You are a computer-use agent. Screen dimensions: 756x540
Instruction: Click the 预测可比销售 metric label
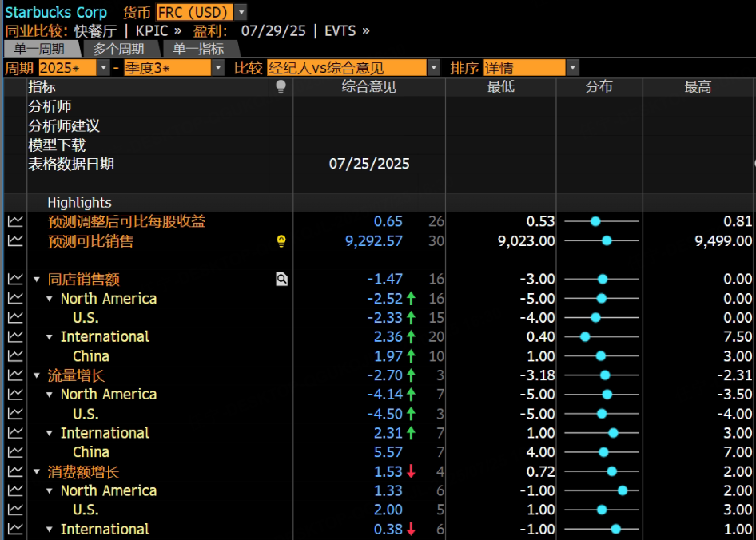click(90, 241)
